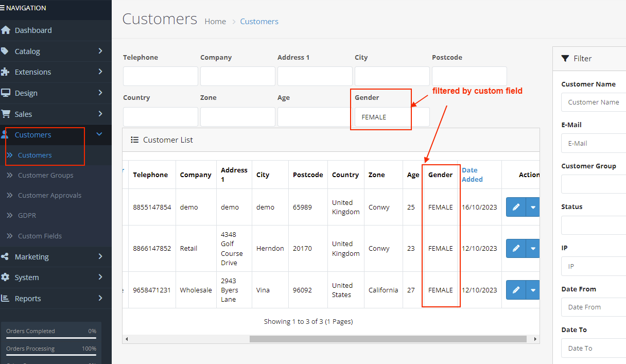The image size is (626, 364).
Task: Open the Status filter dropdown
Action: 594,226
